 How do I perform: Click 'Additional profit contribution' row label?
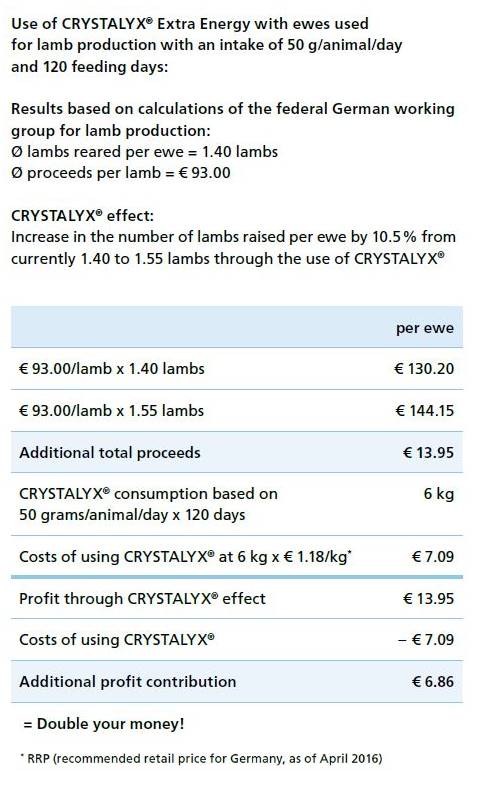click(x=128, y=682)
